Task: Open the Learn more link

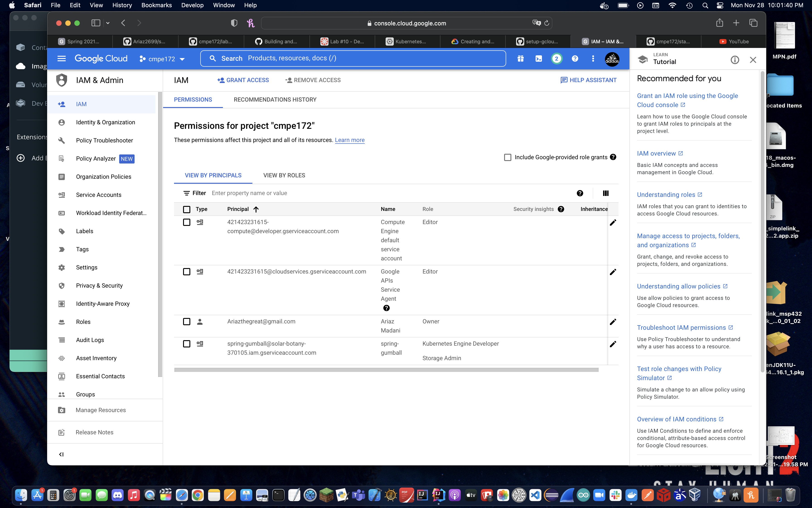Action: pos(350,140)
